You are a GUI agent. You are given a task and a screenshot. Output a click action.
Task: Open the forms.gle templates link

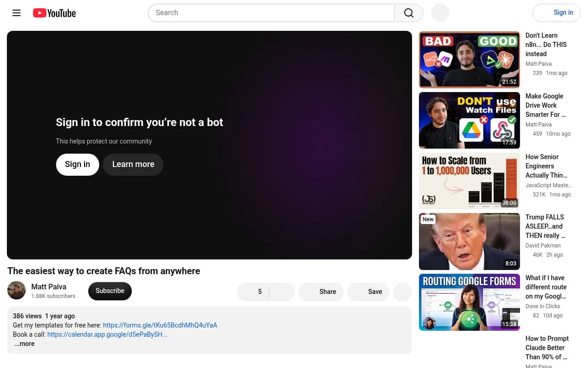coord(160,325)
